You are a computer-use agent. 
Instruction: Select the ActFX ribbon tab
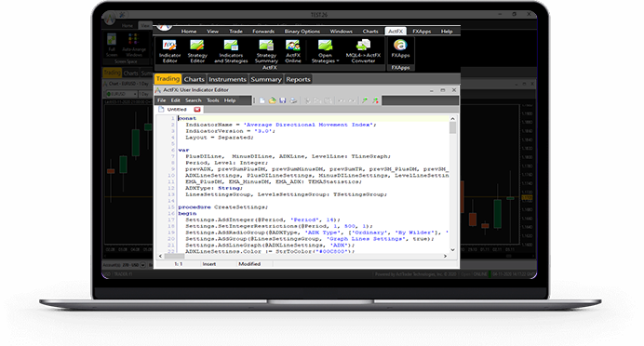point(396,32)
